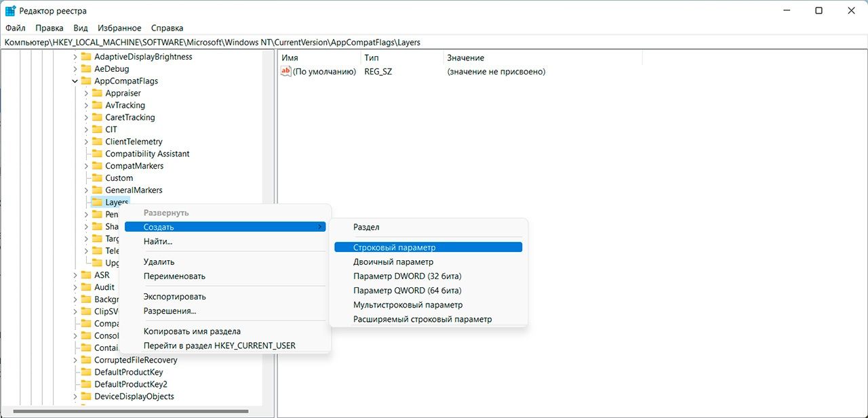This screenshot has height=418, width=868.
Task: Click the AeDebug folder icon
Action: click(86, 69)
